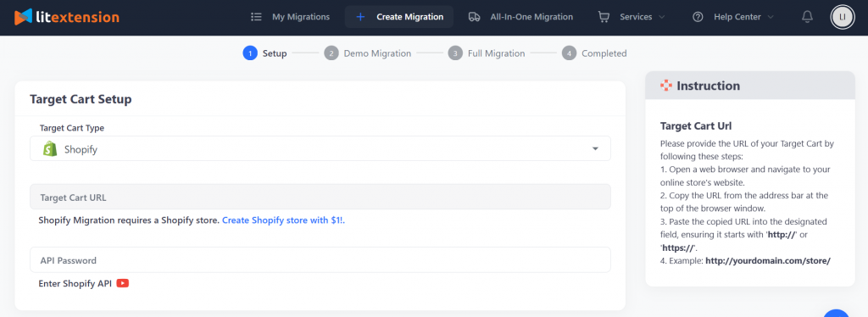The width and height of the screenshot is (868, 317).
Task: Play the Shopify API YouTube video icon
Action: point(123,283)
